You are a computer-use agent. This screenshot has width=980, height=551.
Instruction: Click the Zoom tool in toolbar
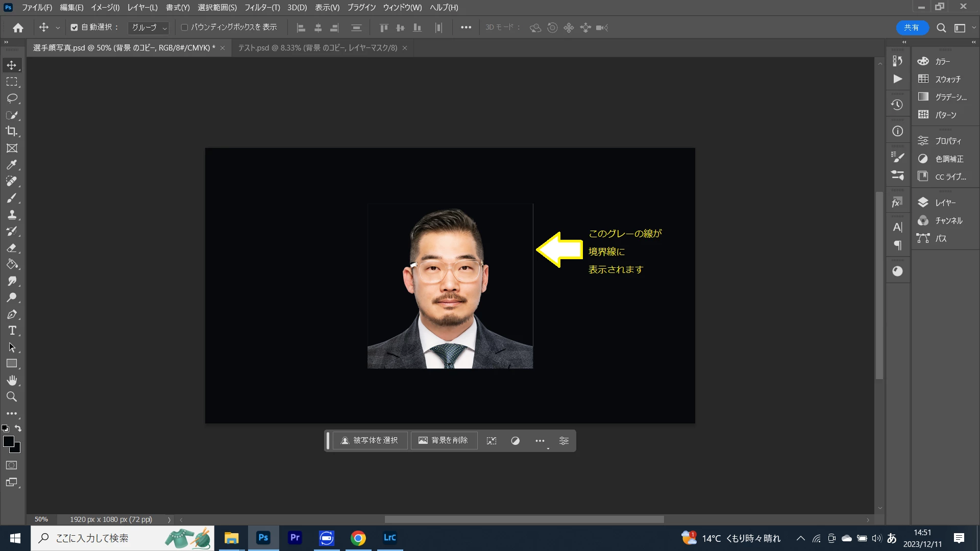point(12,397)
